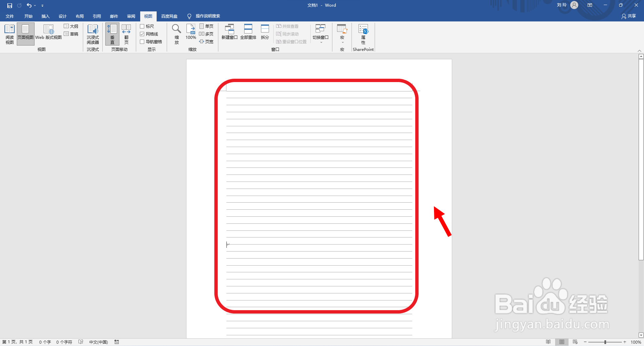Click proofing check icon in status bar
The height and width of the screenshot is (346, 644).
(x=81, y=342)
